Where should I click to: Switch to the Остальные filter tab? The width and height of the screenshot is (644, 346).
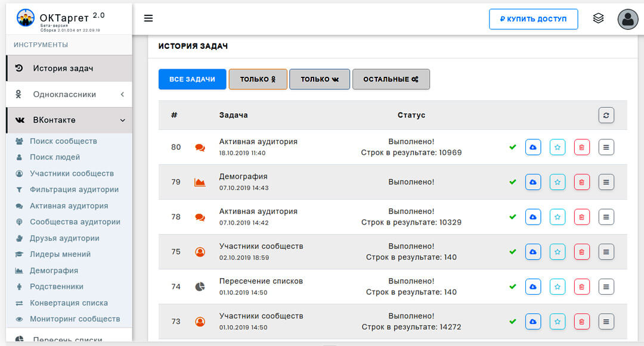pyautogui.click(x=391, y=79)
